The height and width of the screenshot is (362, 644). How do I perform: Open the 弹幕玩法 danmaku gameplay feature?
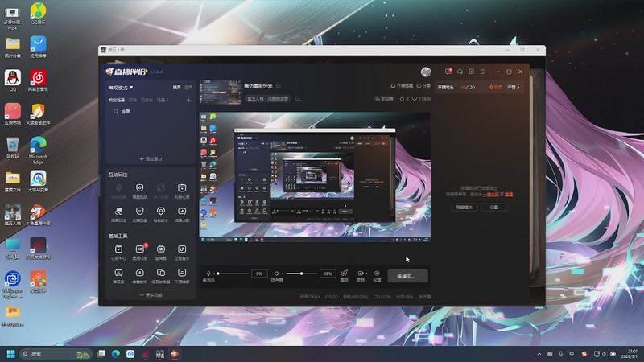118,214
